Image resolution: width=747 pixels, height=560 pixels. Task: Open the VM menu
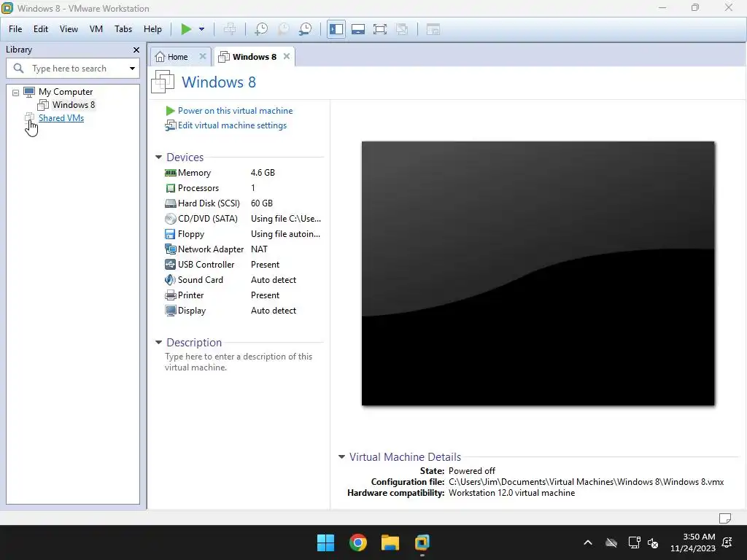tap(96, 29)
